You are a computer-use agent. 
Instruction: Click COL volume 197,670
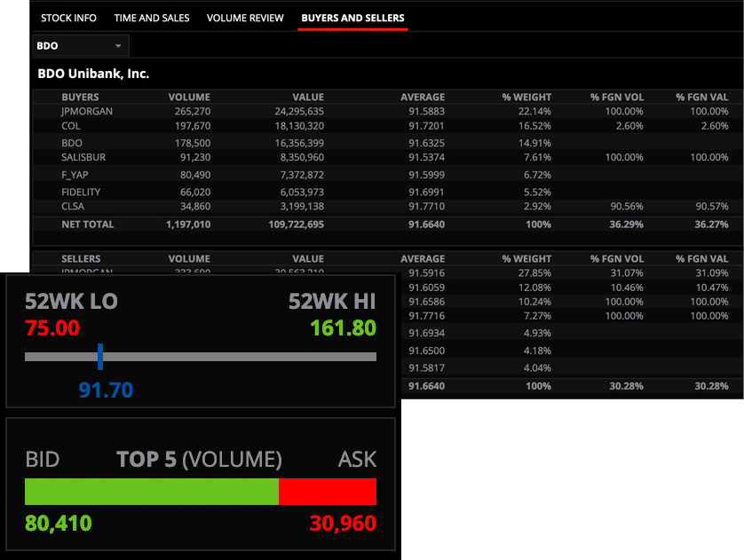coord(193,126)
